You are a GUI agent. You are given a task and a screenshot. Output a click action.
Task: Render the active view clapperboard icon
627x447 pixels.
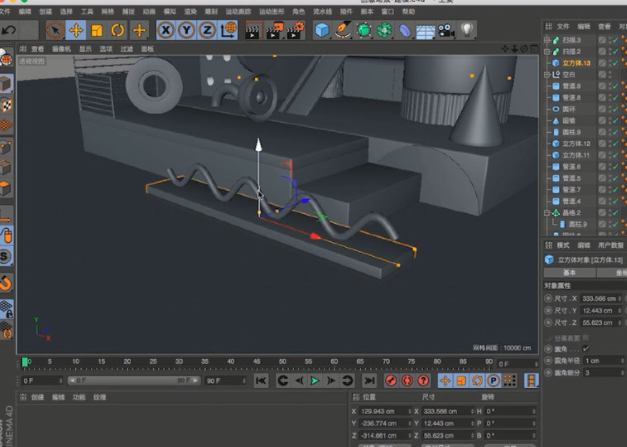[x=253, y=31]
